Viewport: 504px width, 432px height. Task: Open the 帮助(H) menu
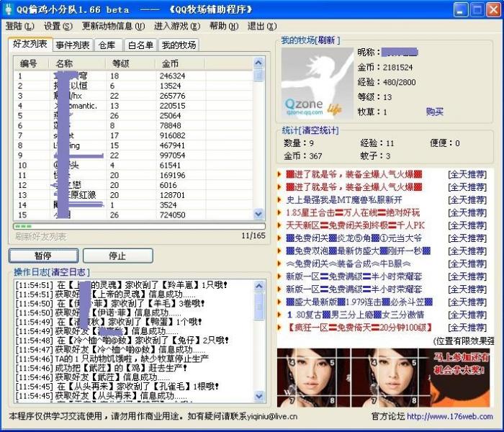tap(224, 26)
